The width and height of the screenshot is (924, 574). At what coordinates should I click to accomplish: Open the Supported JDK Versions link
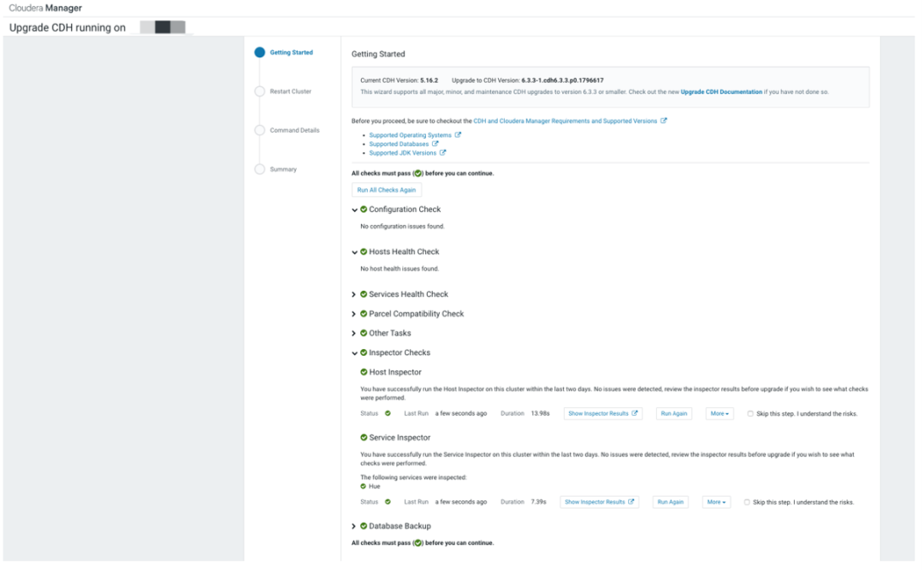point(402,152)
